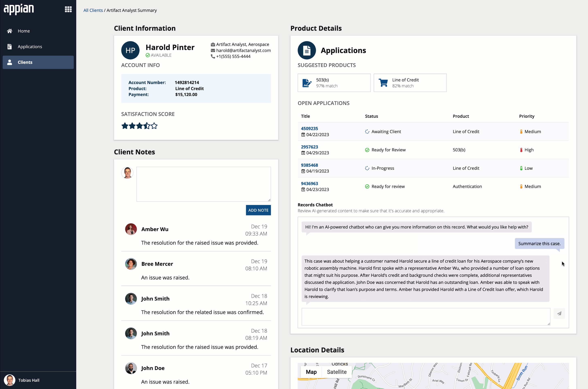Click Tobias Hall's avatar photo in the sidebar
Screen dimensions: 588x389
point(10,380)
